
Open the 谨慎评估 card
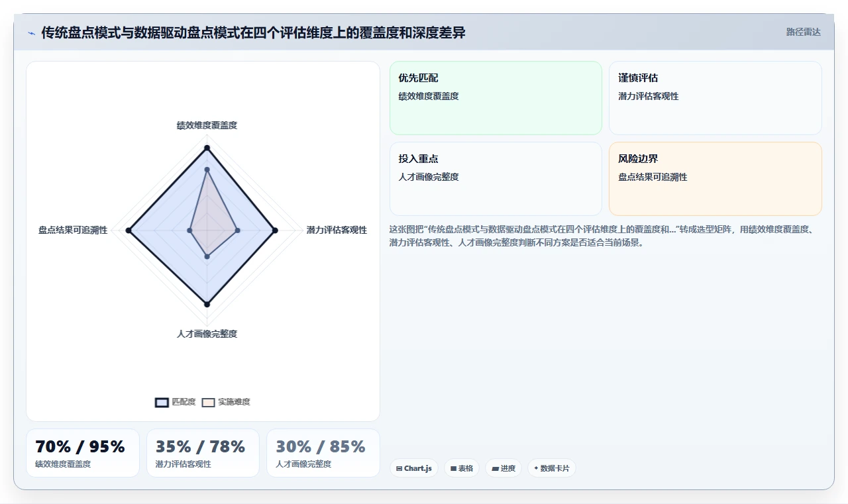pos(715,98)
